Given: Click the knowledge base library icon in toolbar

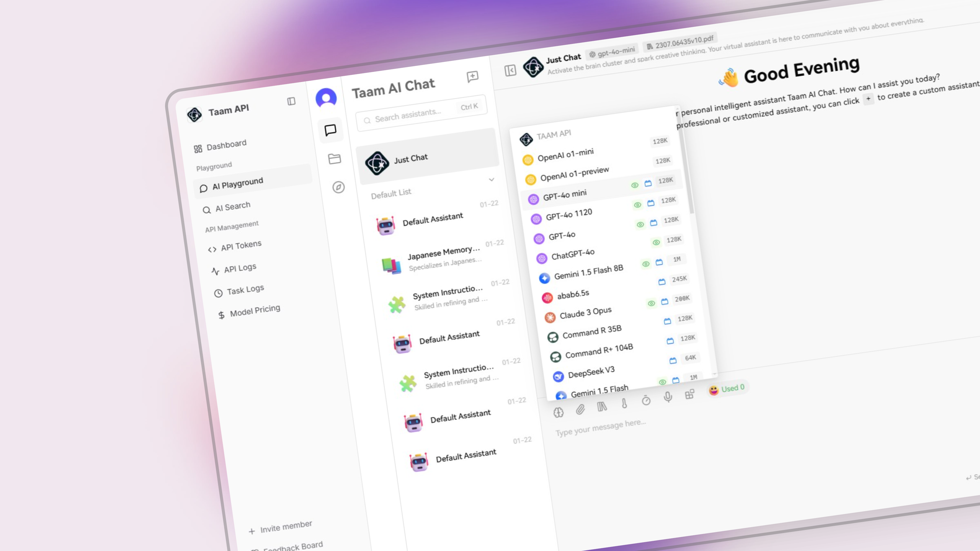Looking at the screenshot, I should (x=602, y=406).
